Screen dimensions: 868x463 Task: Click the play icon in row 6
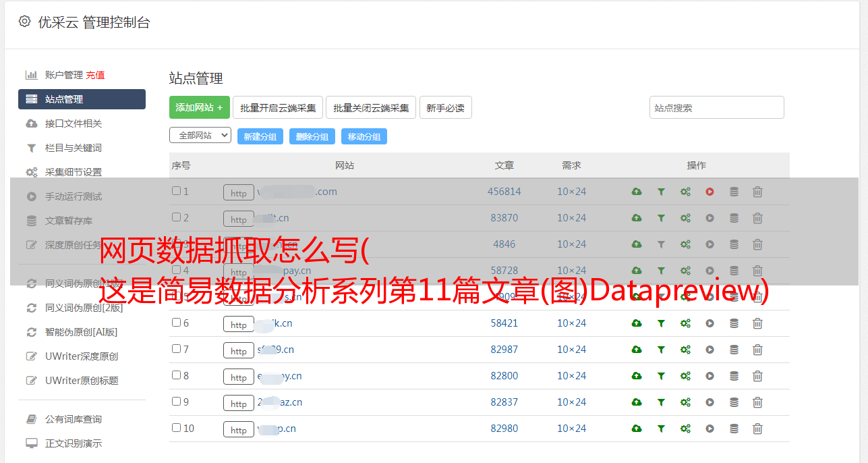(710, 323)
